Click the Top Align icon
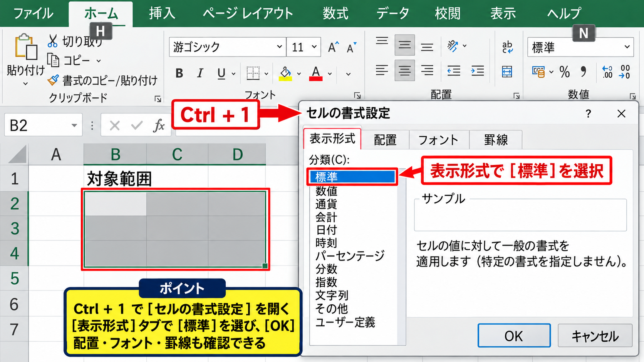 pos(382,41)
